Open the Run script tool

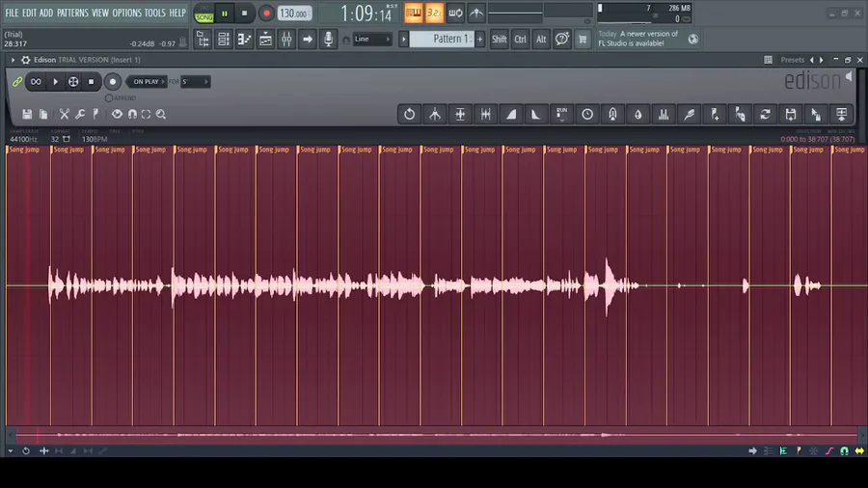tap(562, 114)
